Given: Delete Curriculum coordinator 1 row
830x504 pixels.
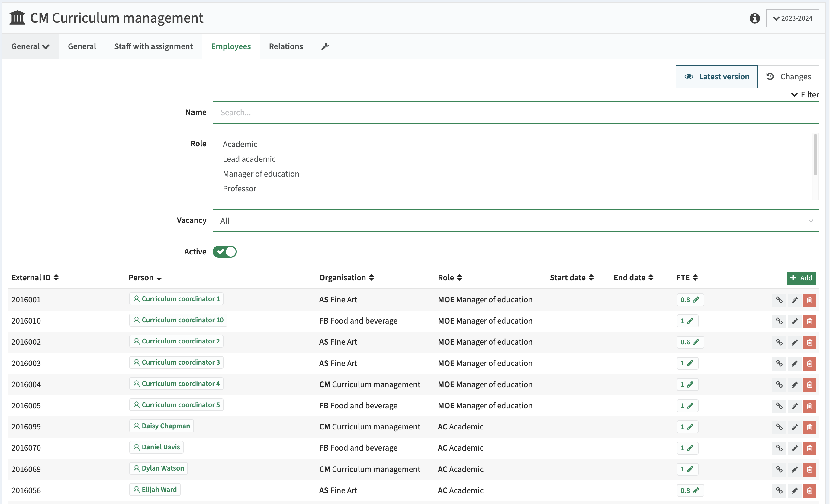Looking at the screenshot, I should coord(809,300).
